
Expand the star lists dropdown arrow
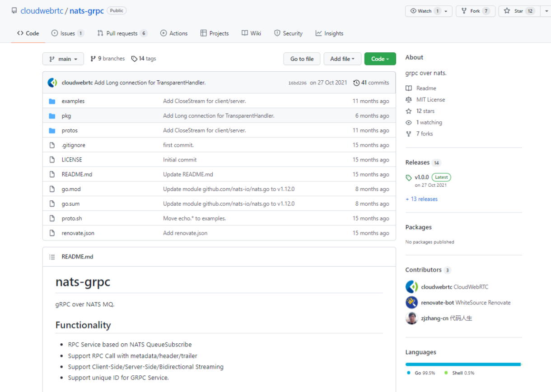pyautogui.click(x=546, y=11)
